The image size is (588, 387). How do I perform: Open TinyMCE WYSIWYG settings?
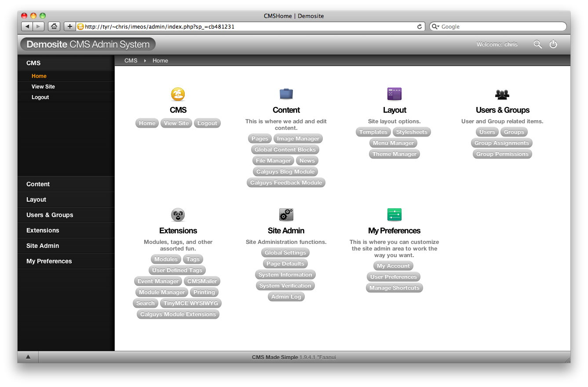(x=191, y=303)
